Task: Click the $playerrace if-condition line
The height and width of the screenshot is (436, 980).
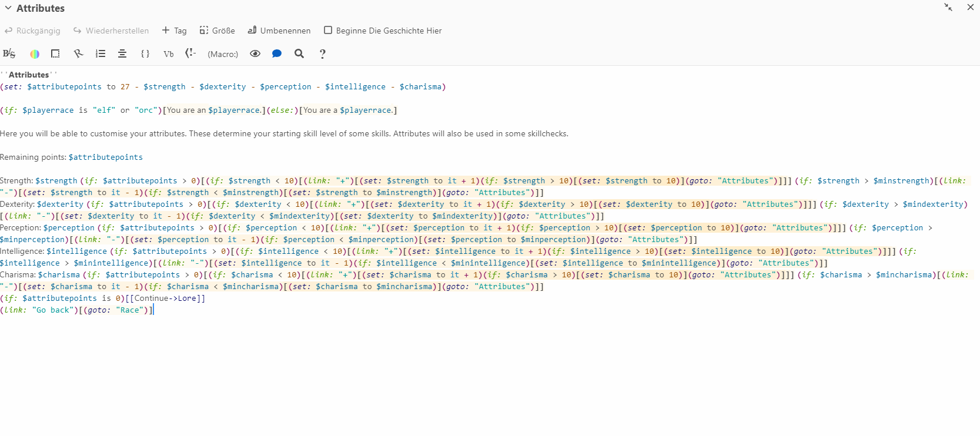Action: [199, 110]
